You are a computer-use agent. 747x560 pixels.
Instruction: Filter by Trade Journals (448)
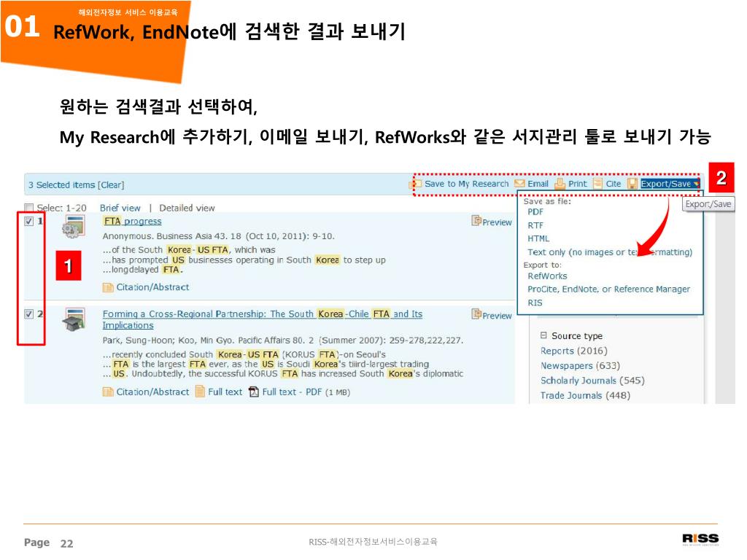click(585, 395)
